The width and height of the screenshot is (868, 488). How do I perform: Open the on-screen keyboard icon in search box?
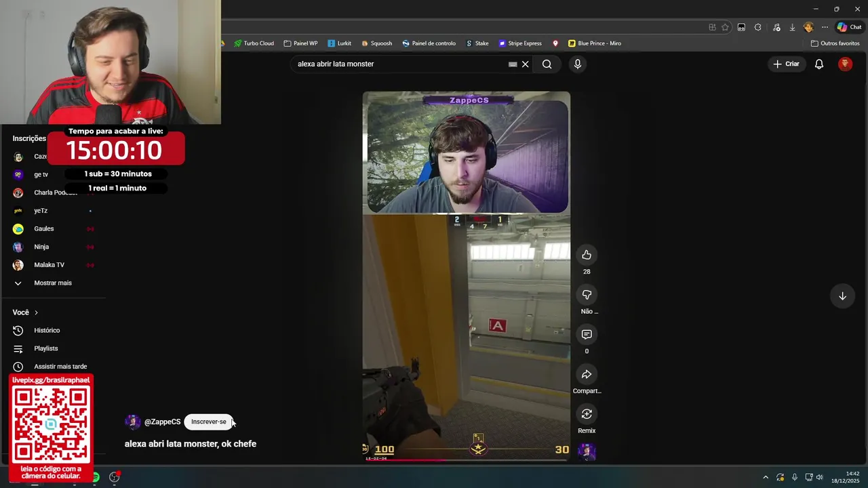(513, 64)
